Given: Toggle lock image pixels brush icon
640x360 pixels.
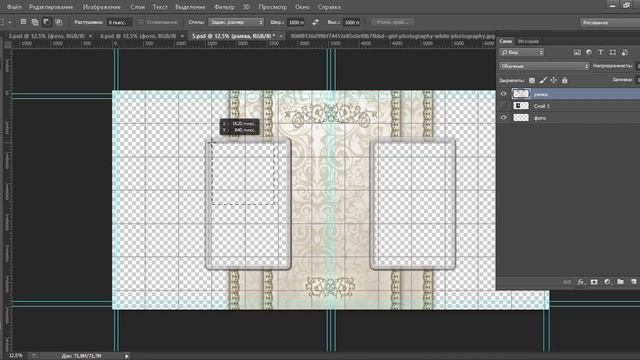Looking at the screenshot, I should coord(543,80).
